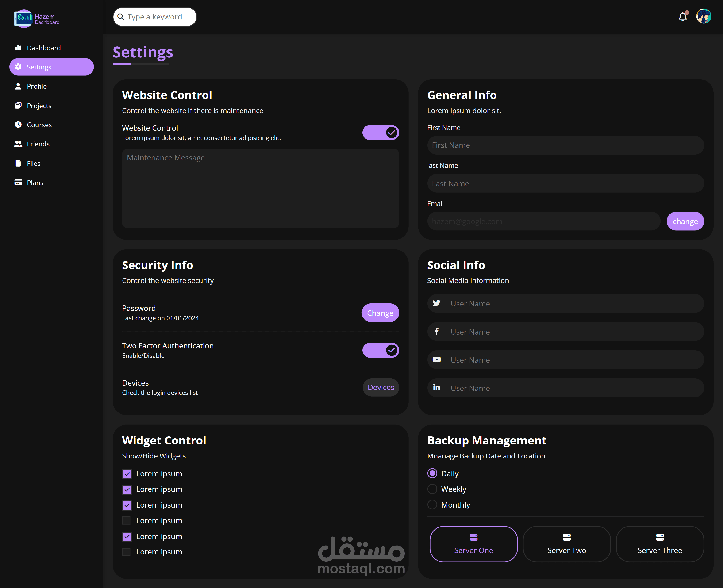Click the YouTube icon in Social Info

(x=436, y=359)
